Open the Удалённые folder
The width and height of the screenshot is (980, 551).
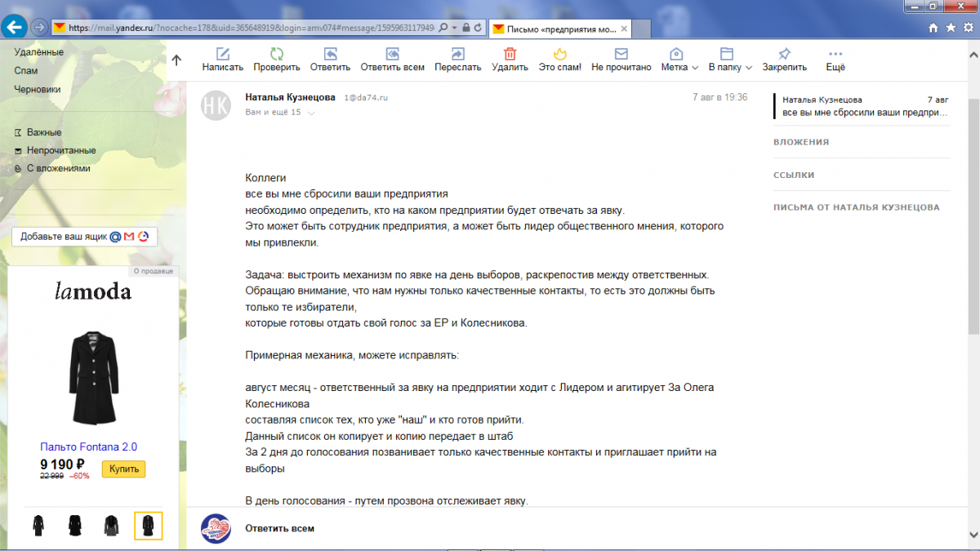38,52
